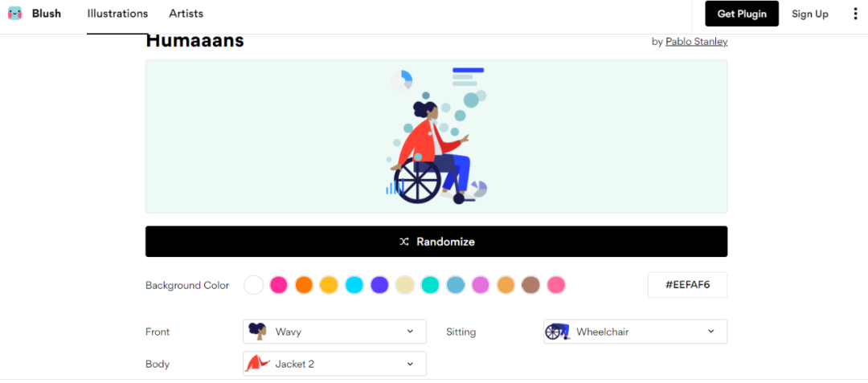Click the Get Plugin button
This screenshot has width=868, height=383.
click(x=742, y=14)
